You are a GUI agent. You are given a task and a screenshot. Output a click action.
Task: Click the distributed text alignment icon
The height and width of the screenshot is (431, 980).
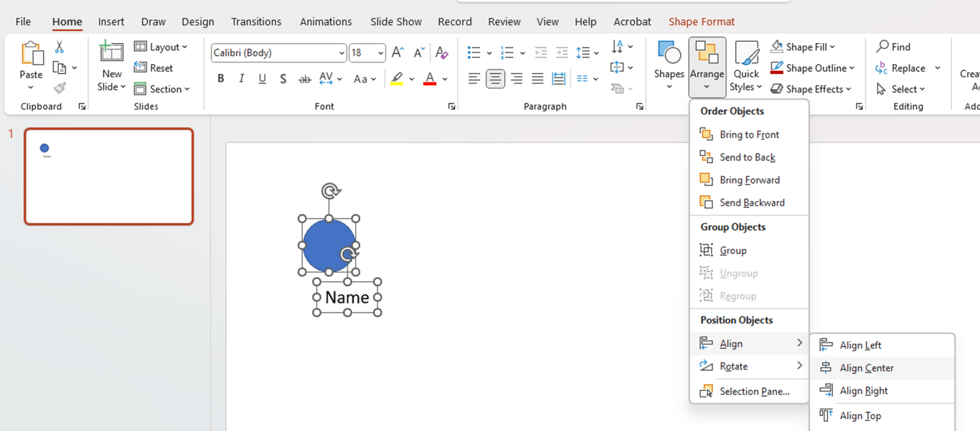coord(558,79)
